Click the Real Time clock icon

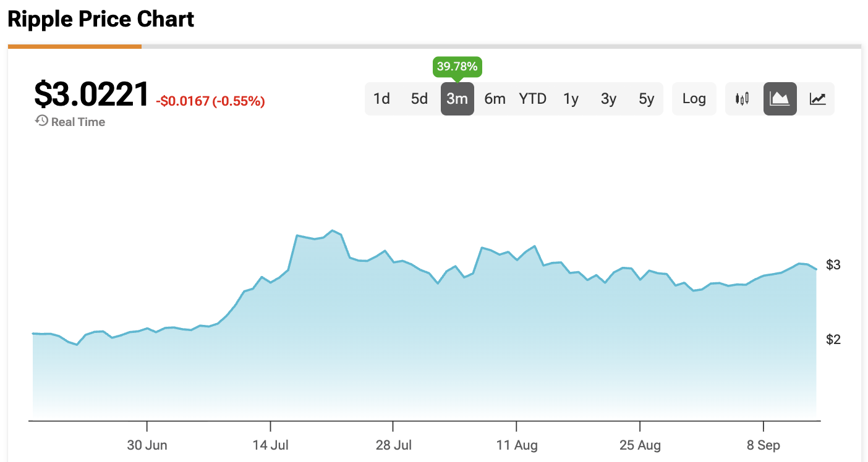click(x=41, y=121)
